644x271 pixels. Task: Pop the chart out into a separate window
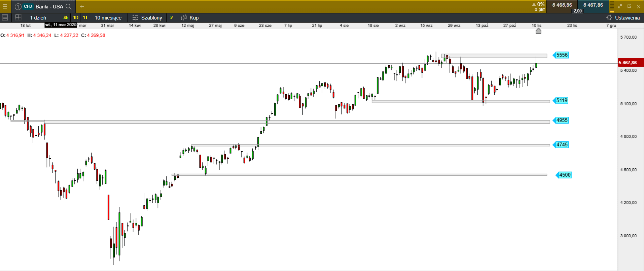[629, 6]
